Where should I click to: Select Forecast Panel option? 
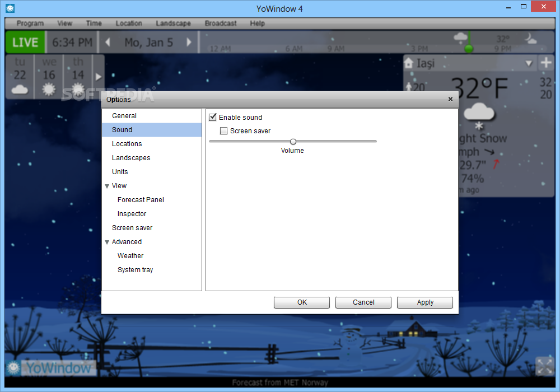152,199
